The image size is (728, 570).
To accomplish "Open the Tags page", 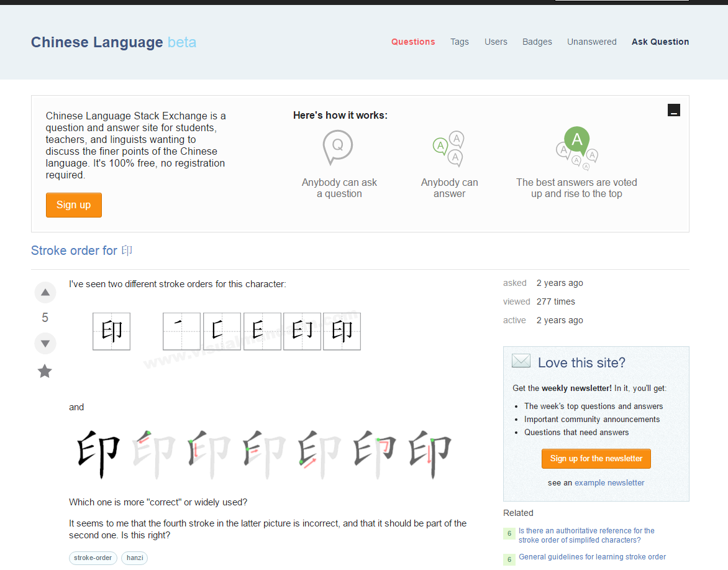I will (x=460, y=42).
